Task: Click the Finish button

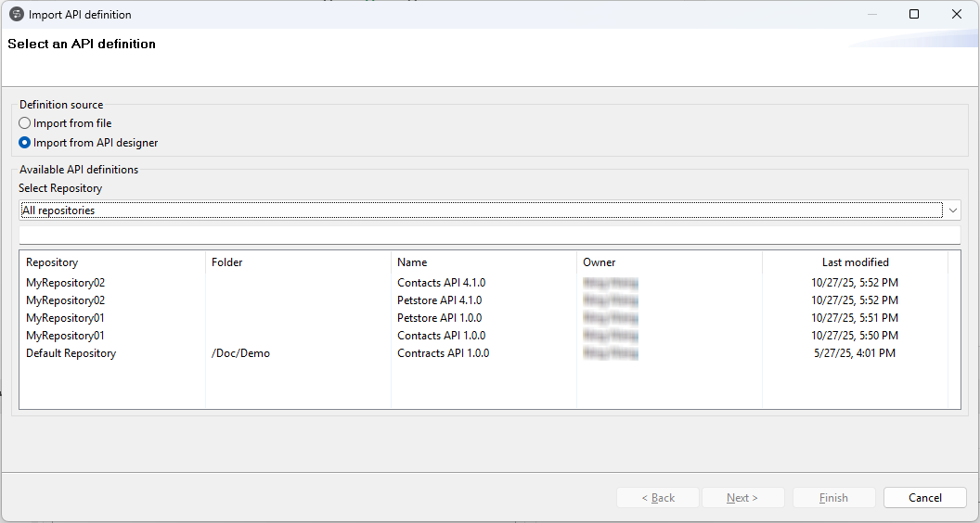Action: 833,497
